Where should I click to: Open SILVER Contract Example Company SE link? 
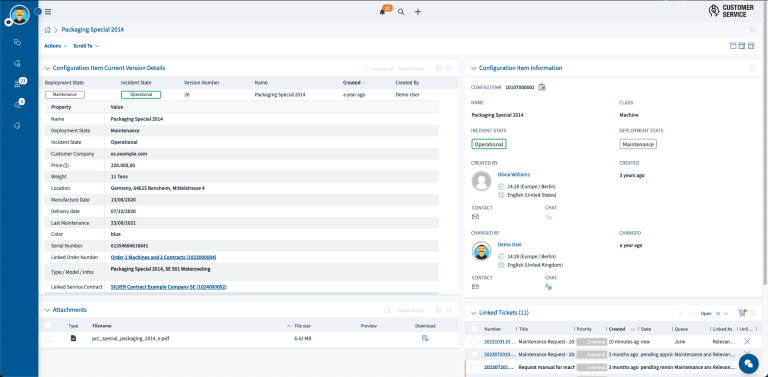(168, 287)
